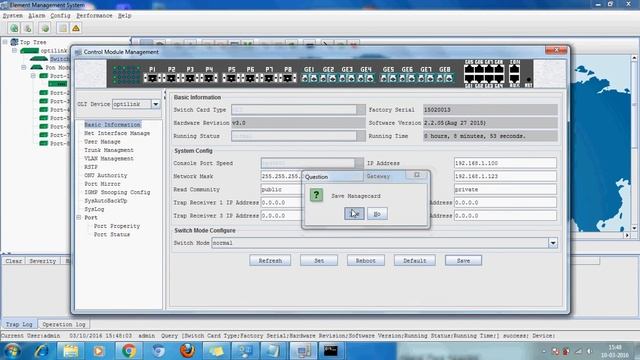Switch to the Operation log tab
Viewport: 640px width, 360px height.
click(x=64, y=324)
